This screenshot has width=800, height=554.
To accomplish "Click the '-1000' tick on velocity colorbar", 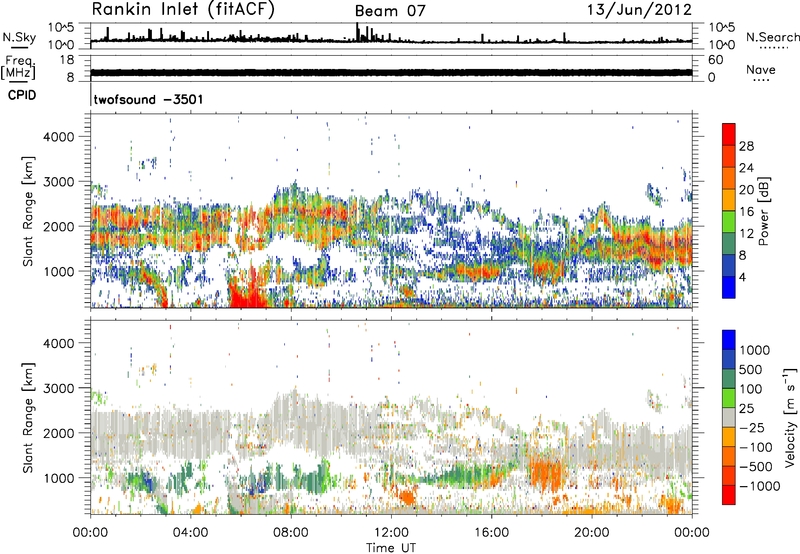I will (759, 486).
